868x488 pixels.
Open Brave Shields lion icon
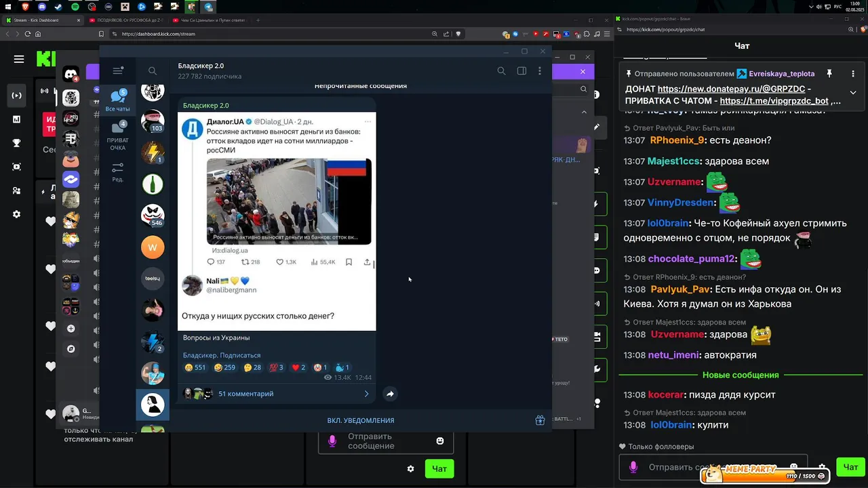[458, 34]
